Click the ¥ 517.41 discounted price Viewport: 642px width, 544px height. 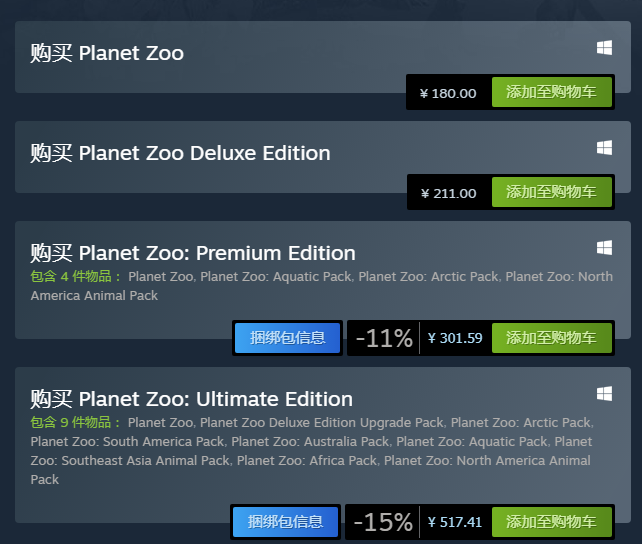pos(454,522)
